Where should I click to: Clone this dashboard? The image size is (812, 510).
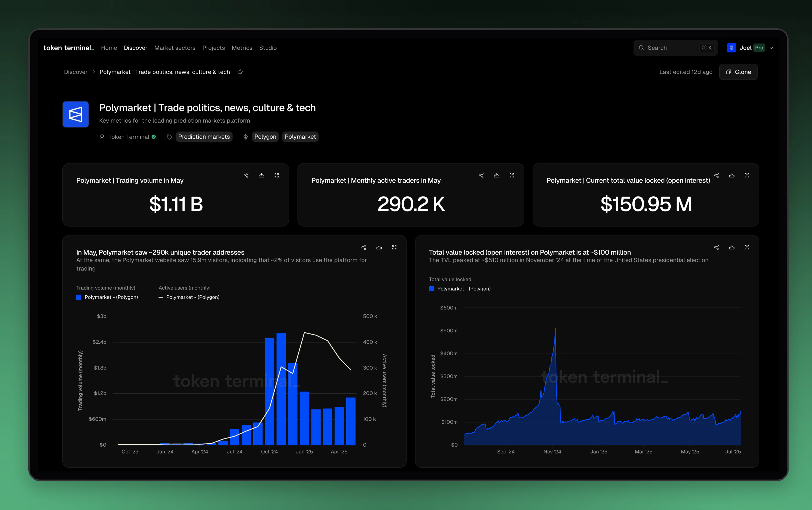[x=738, y=72]
